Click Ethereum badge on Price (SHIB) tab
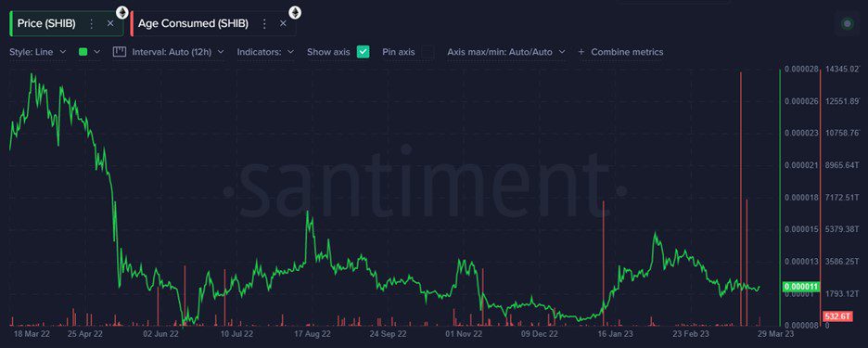This screenshot has height=348, width=868. tap(121, 12)
